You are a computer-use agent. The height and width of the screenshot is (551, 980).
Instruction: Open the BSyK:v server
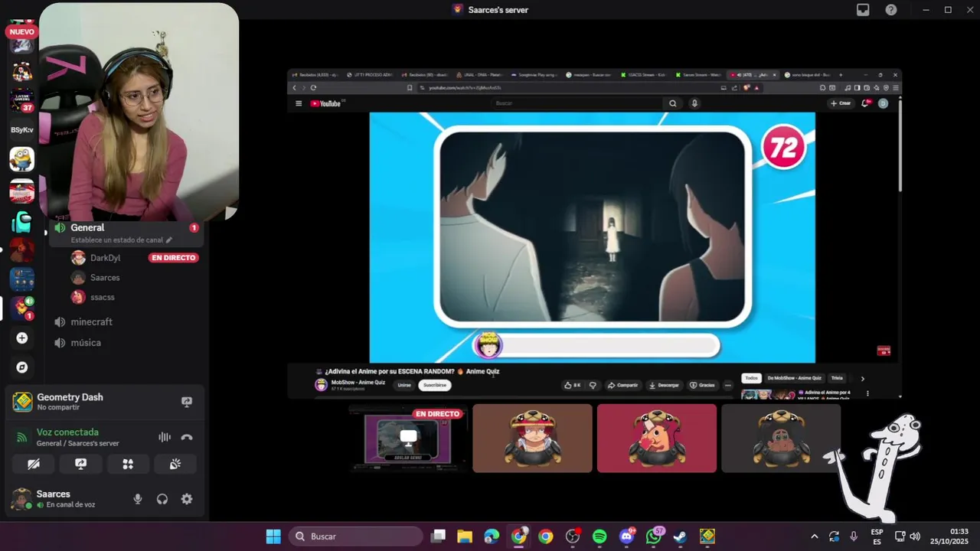click(21, 130)
